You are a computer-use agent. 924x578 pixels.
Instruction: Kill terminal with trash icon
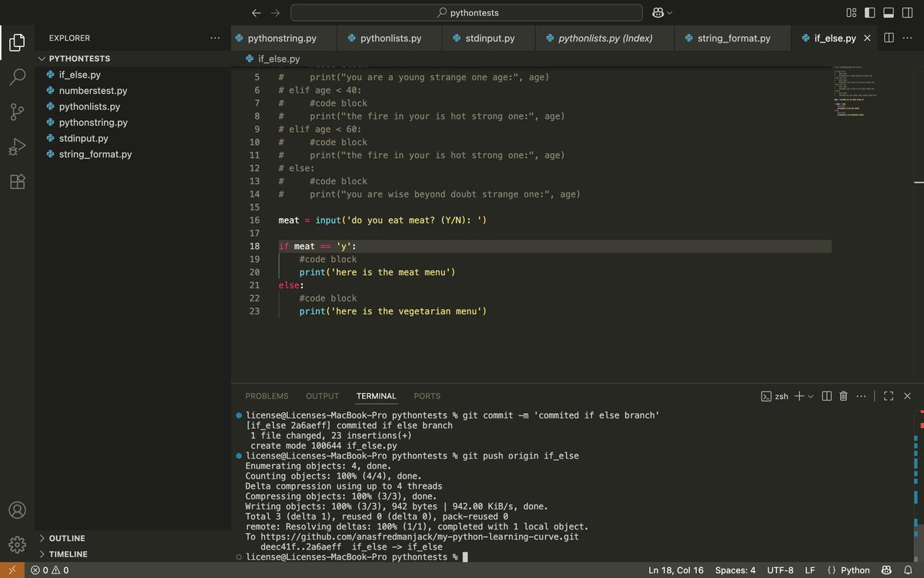843,396
